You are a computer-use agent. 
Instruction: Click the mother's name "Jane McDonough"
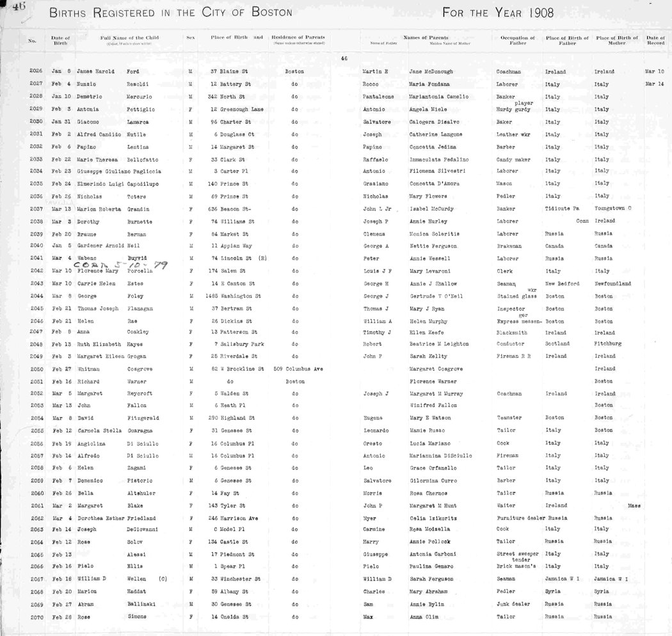(x=431, y=72)
